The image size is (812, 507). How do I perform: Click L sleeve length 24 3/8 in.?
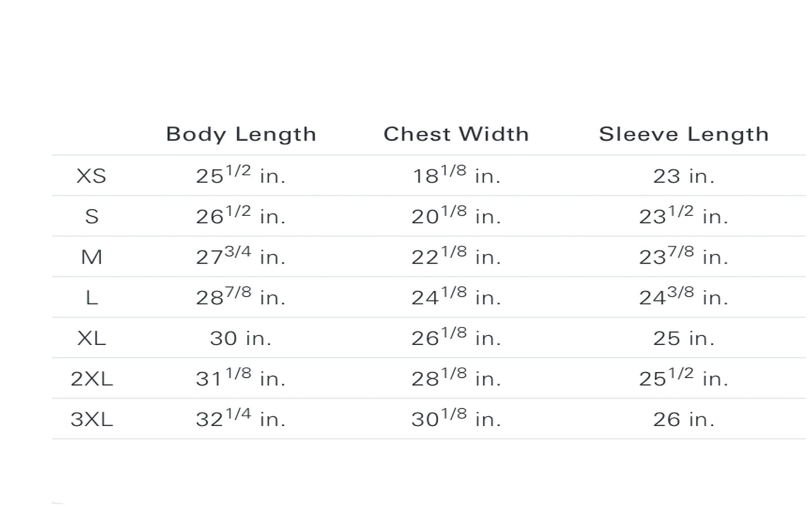pyautogui.click(x=683, y=296)
